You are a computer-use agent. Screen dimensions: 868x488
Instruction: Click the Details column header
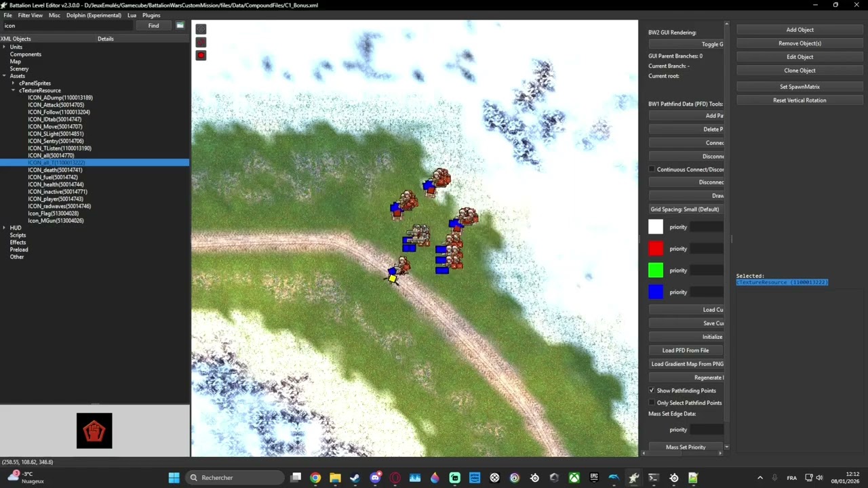pyautogui.click(x=106, y=39)
